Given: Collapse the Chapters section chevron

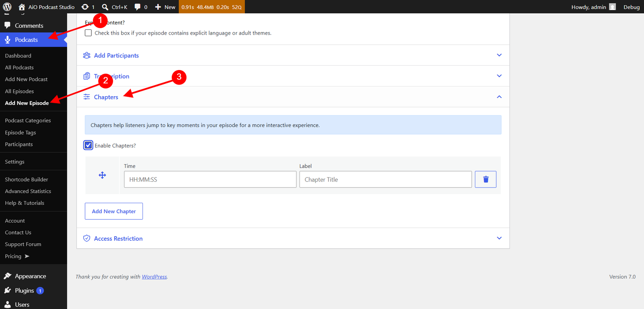Looking at the screenshot, I should coord(499,97).
